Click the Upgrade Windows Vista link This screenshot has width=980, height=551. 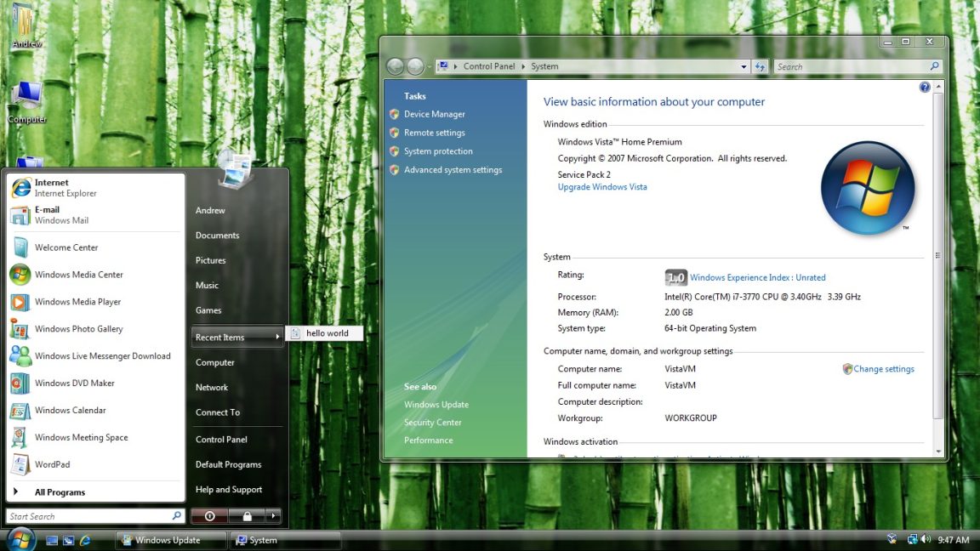(601, 186)
